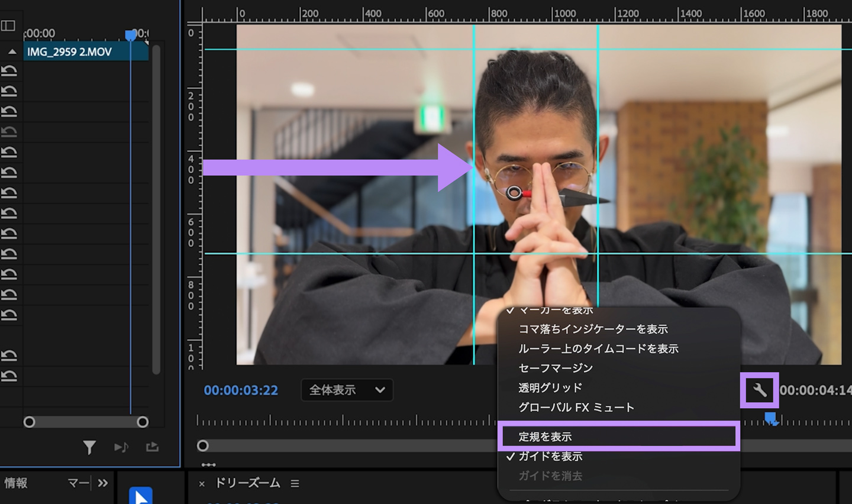Close the ドリーズーム sequence tab

tap(202, 484)
